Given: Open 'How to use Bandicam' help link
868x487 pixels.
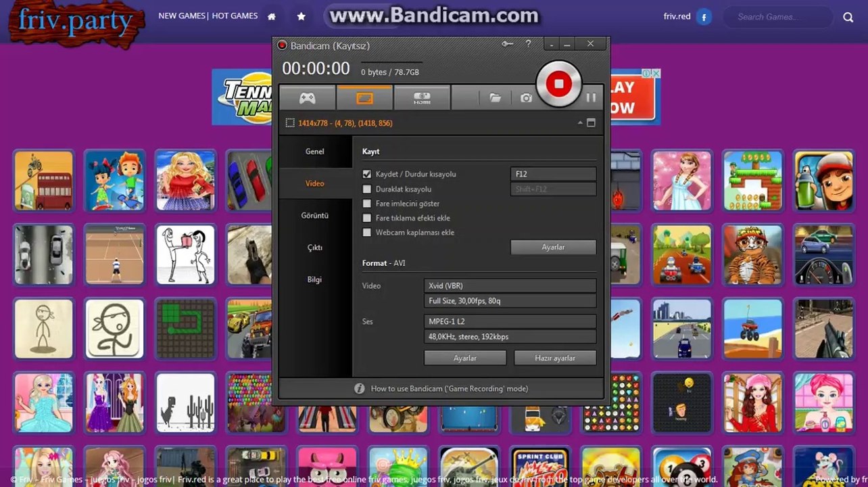Looking at the screenshot, I should (450, 389).
